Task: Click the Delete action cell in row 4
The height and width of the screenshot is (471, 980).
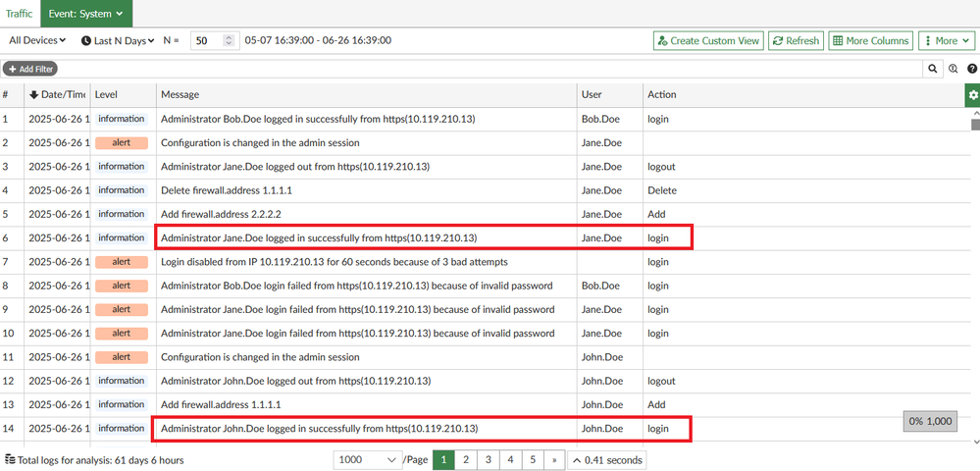Action: pyautogui.click(x=662, y=190)
